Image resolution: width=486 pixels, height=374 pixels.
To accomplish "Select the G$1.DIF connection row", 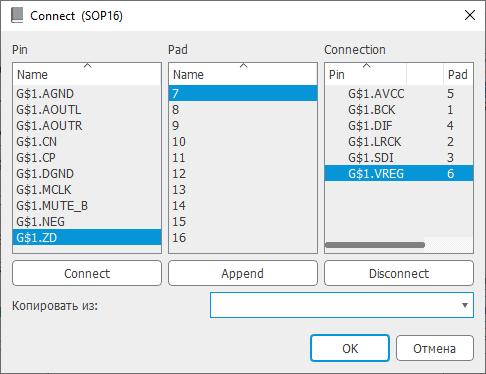I will point(399,126).
